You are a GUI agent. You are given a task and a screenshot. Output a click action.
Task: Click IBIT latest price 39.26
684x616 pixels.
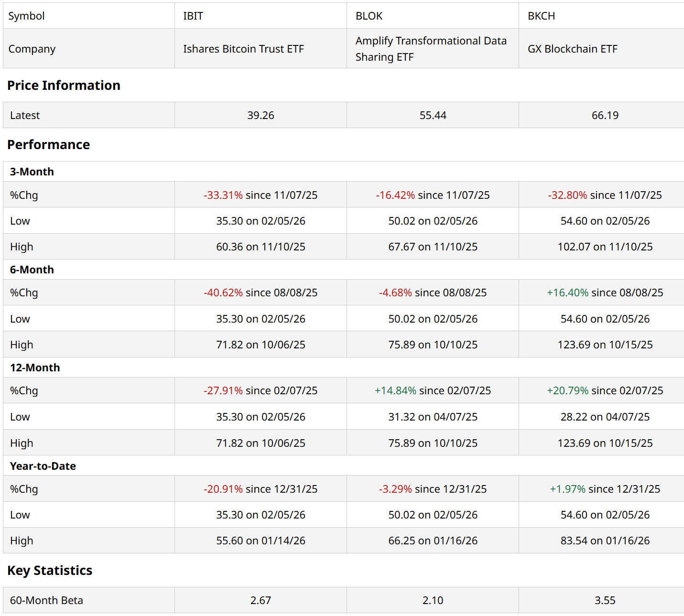[261, 115]
